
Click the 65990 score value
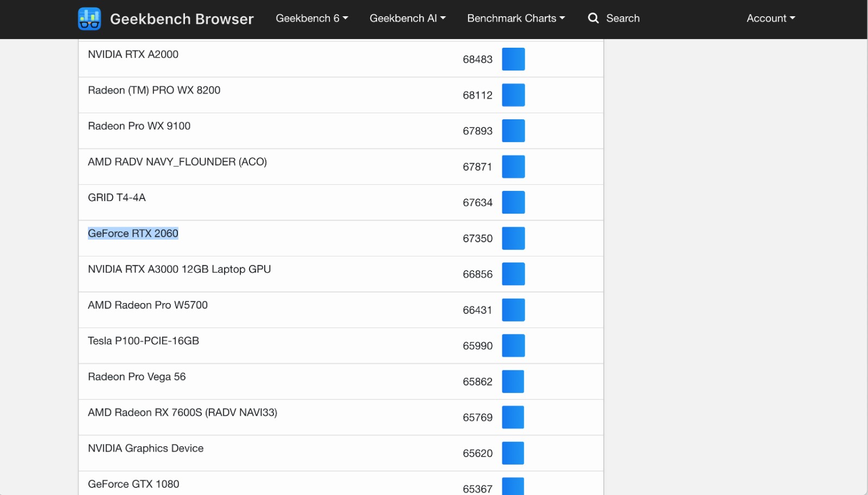[x=477, y=345]
